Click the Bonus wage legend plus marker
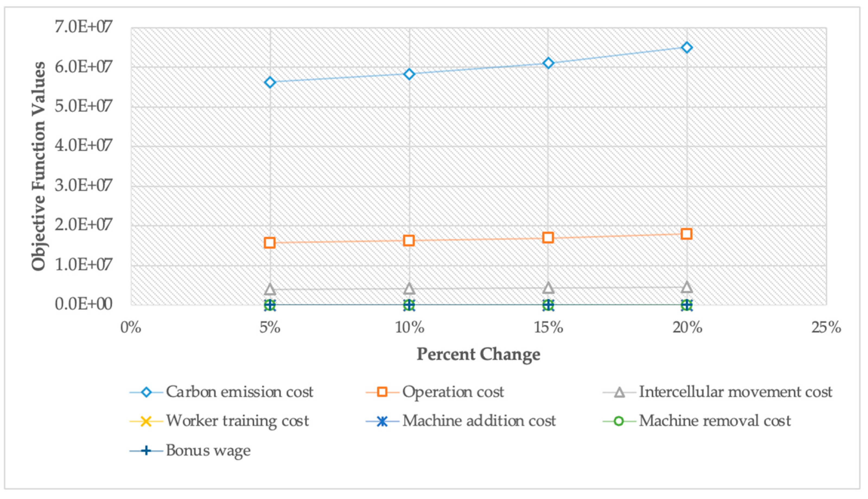This screenshot has height=499, width=868. click(146, 450)
